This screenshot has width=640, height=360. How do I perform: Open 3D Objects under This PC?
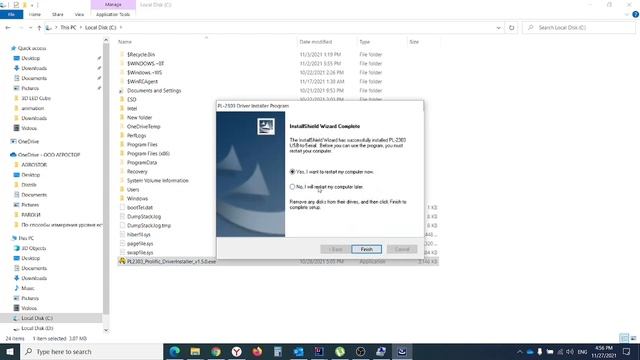[x=33, y=248]
